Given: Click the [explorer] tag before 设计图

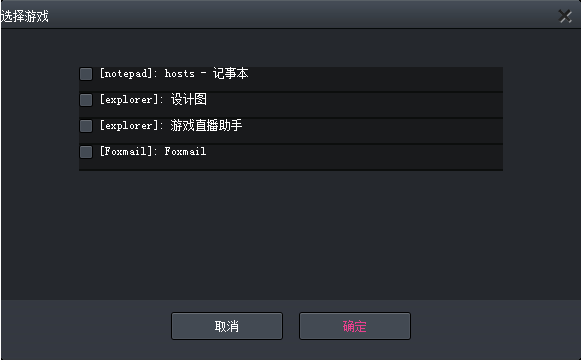Looking at the screenshot, I should click(x=129, y=100).
